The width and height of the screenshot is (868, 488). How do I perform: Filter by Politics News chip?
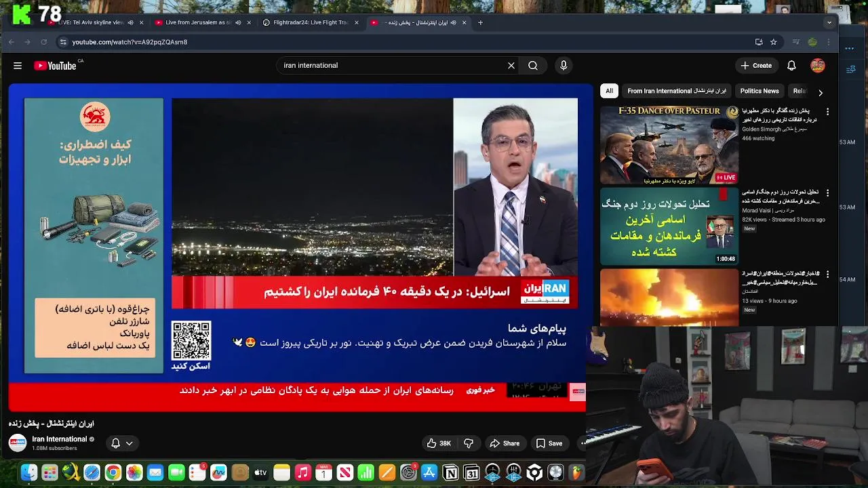[759, 91]
